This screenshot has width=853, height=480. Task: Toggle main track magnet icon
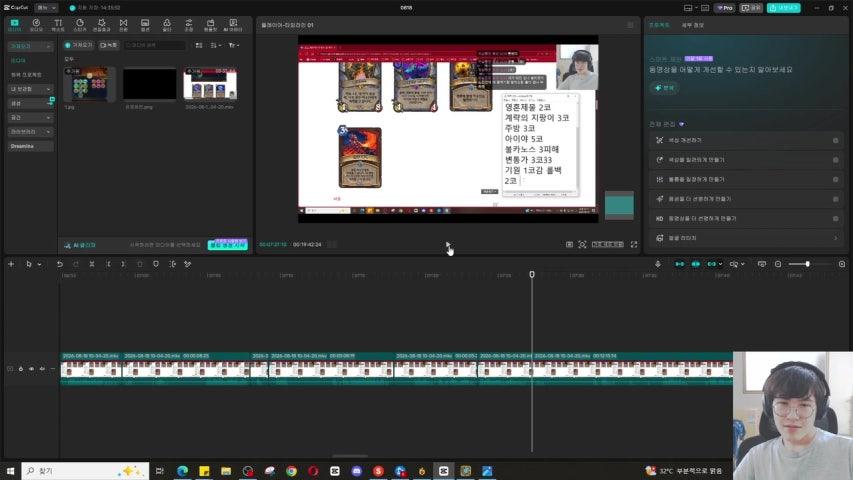tap(679, 264)
